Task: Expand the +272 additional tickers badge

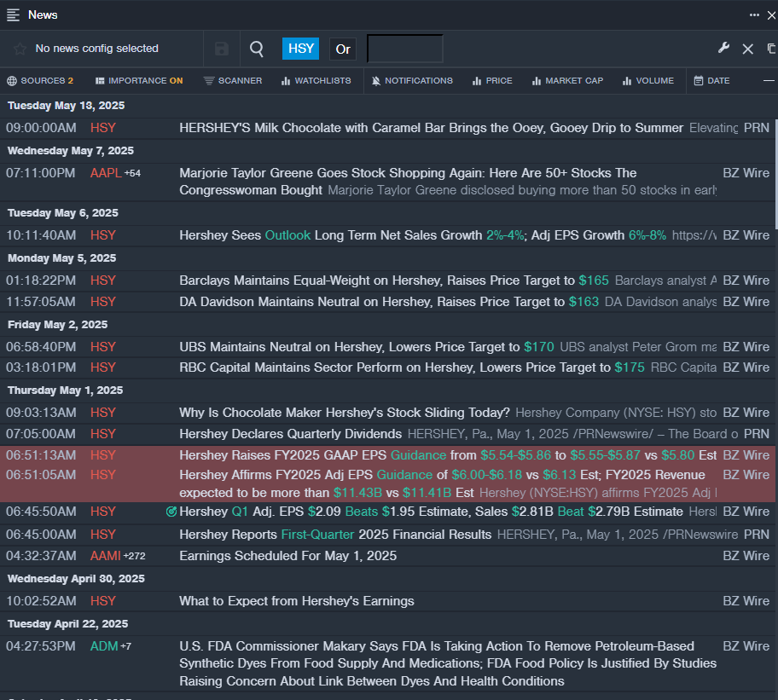Action: pos(135,556)
